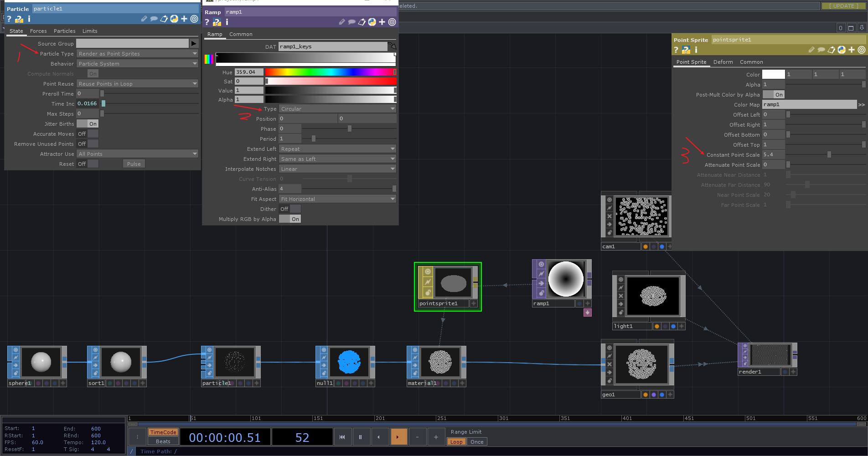868x456 pixels.
Task: Click the info icon next to particle1
Action: coord(29,19)
